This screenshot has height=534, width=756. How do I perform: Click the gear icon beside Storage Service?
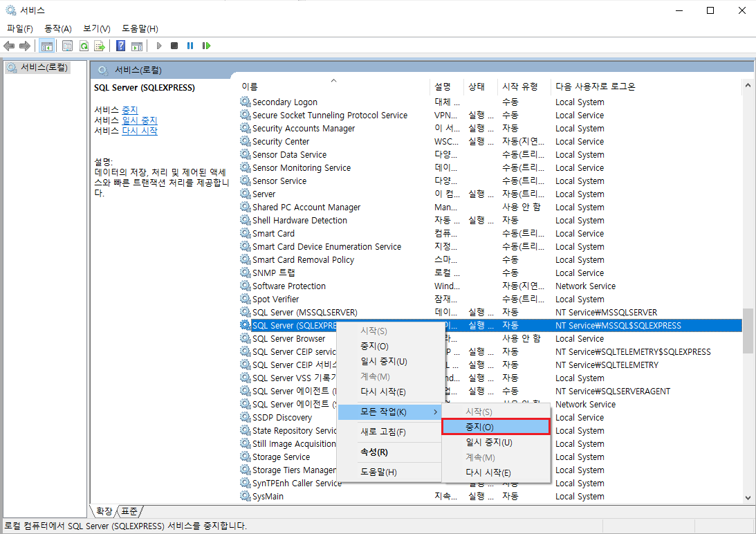click(x=246, y=457)
